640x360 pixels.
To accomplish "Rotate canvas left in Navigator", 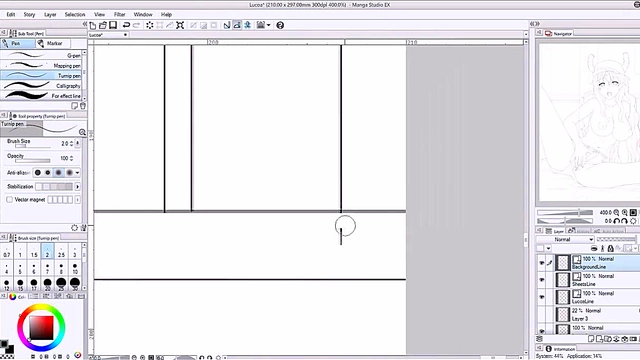I will point(616,221).
